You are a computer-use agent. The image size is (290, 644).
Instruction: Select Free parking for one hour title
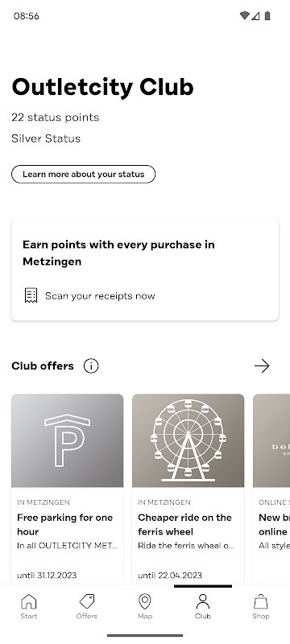pyautogui.click(x=65, y=525)
